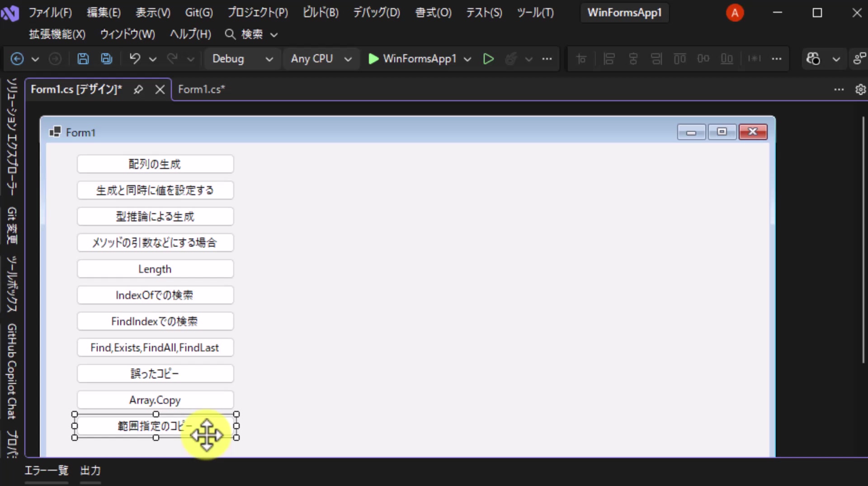The width and height of the screenshot is (868, 486).
Task: Click the navigate backward arrow icon
Action: (17, 59)
